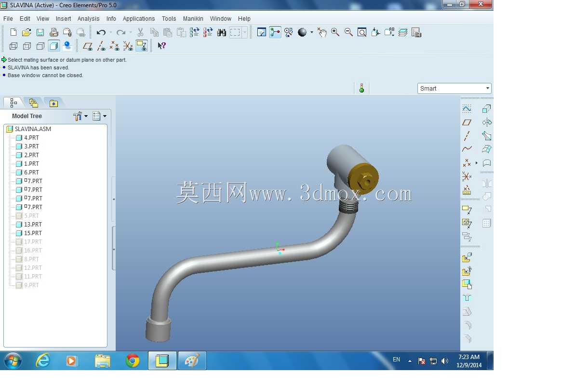Open the Smart selection filter dropdown

[x=454, y=88]
